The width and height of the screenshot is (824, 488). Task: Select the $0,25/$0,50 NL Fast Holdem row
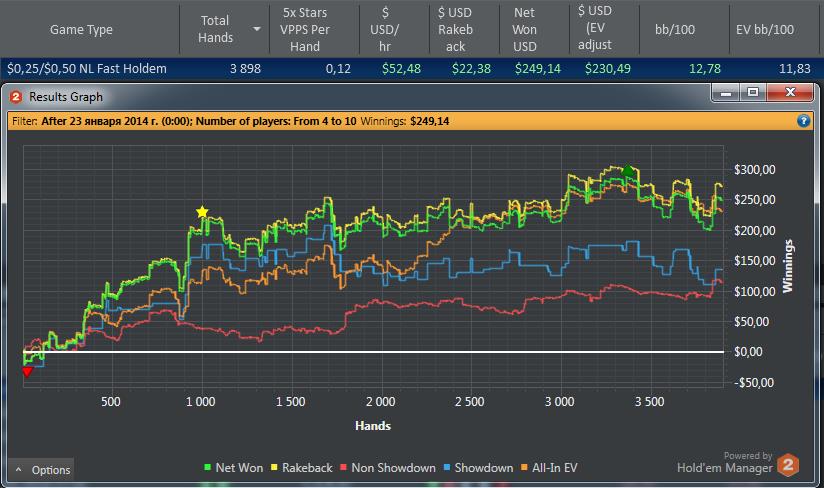410,69
